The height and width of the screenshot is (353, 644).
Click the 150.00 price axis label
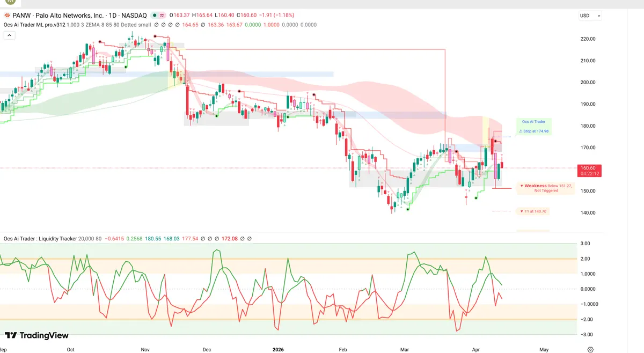588,191
